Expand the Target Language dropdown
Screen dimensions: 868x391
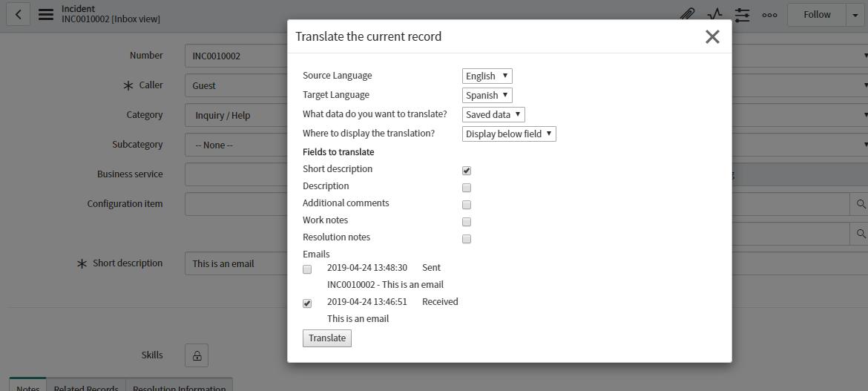[487, 95]
